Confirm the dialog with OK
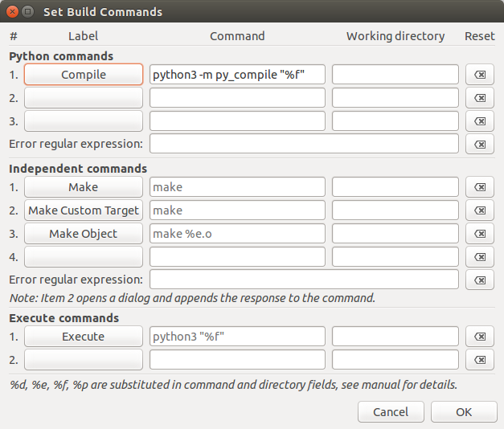 464,412
